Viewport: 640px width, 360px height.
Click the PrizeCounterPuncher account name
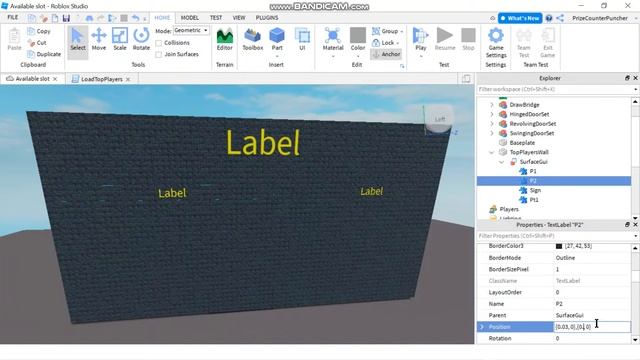(600, 18)
